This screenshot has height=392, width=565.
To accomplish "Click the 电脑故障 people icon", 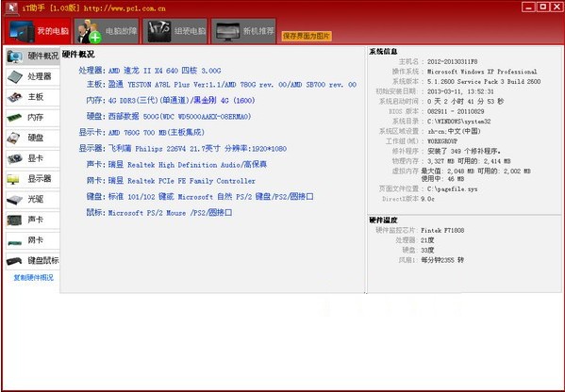I will click(90, 32).
